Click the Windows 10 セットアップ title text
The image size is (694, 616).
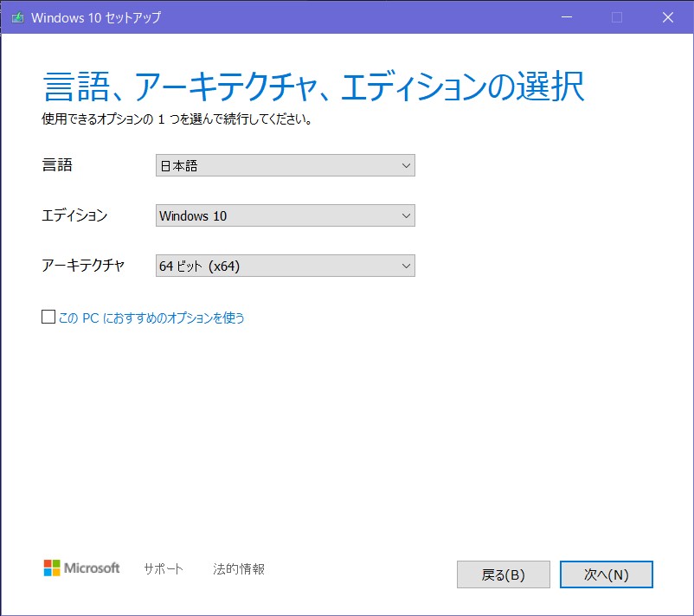pyautogui.click(x=96, y=17)
